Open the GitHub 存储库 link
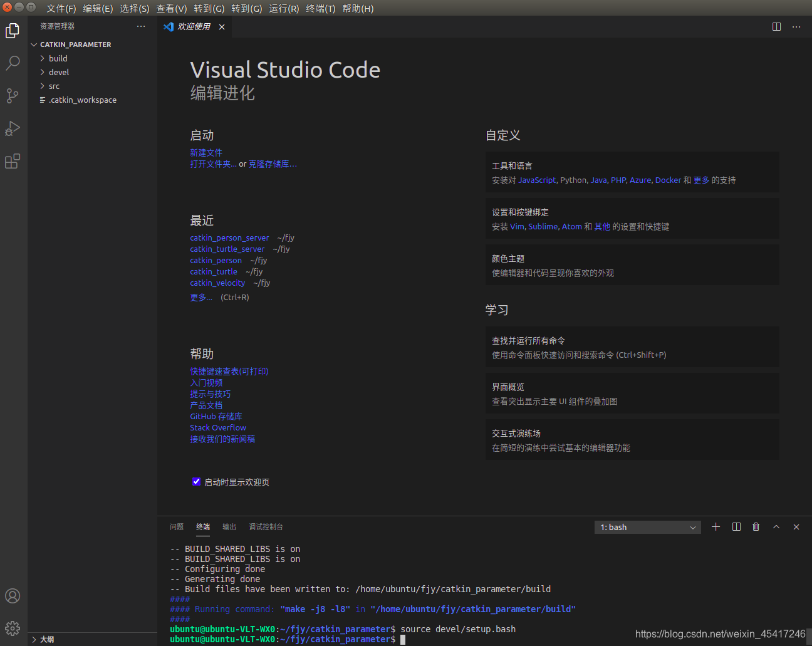The image size is (812, 646). (216, 417)
